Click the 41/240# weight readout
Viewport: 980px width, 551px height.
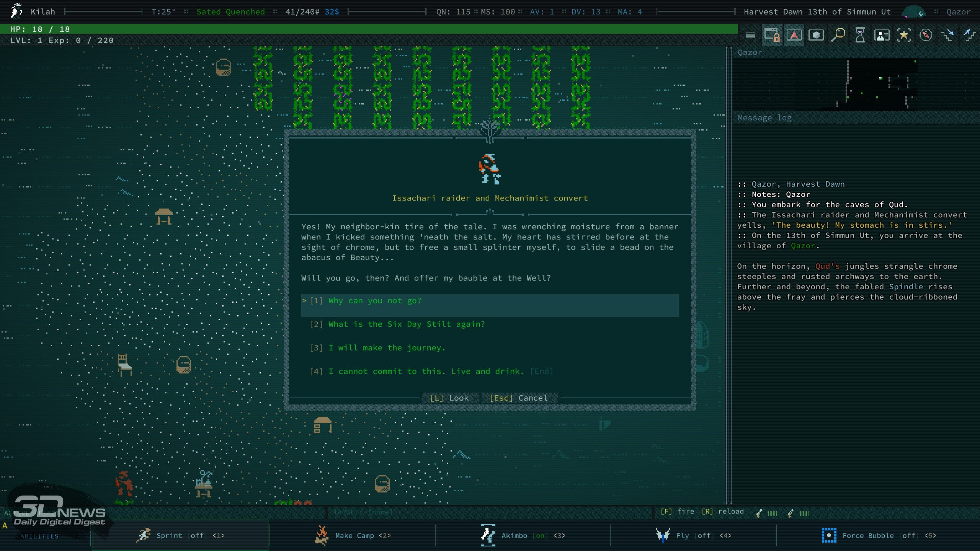[x=302, y=12]
